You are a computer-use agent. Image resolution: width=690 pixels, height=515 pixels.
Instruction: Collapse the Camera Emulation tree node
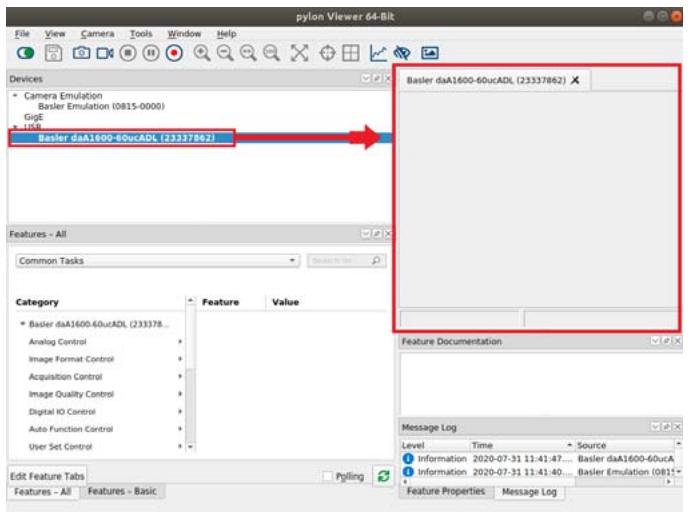tap(15, 96)
